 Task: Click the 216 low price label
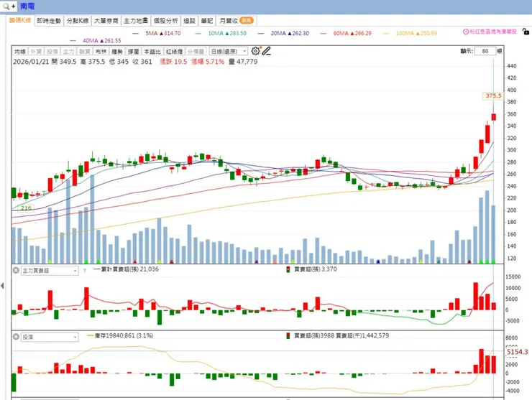[26, 208]
